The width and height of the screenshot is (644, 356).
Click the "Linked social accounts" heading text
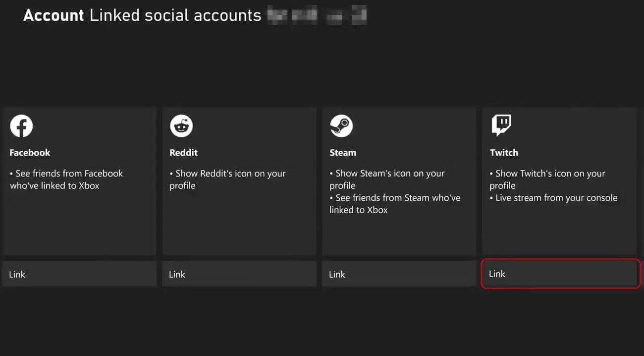175,15
